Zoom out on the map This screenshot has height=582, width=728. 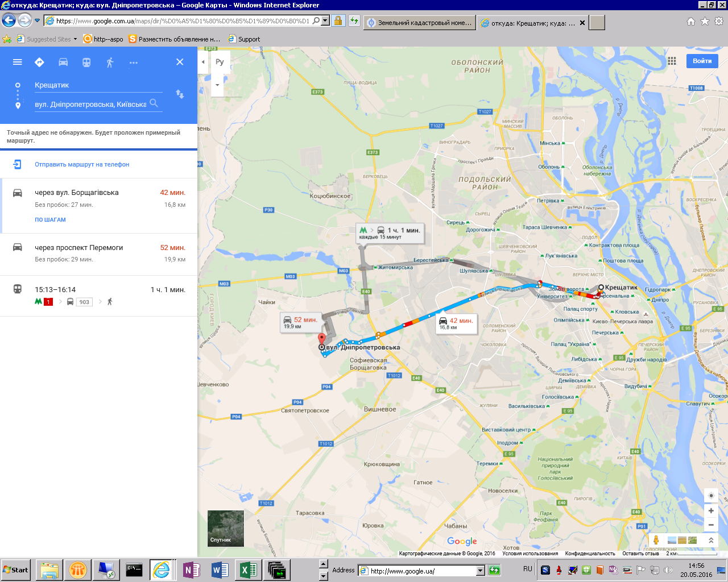[711, 525]
